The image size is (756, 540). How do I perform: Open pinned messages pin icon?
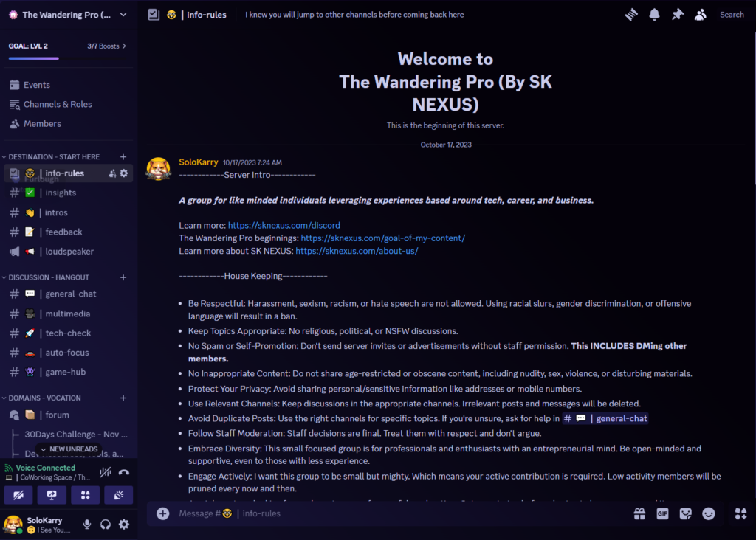678,15
